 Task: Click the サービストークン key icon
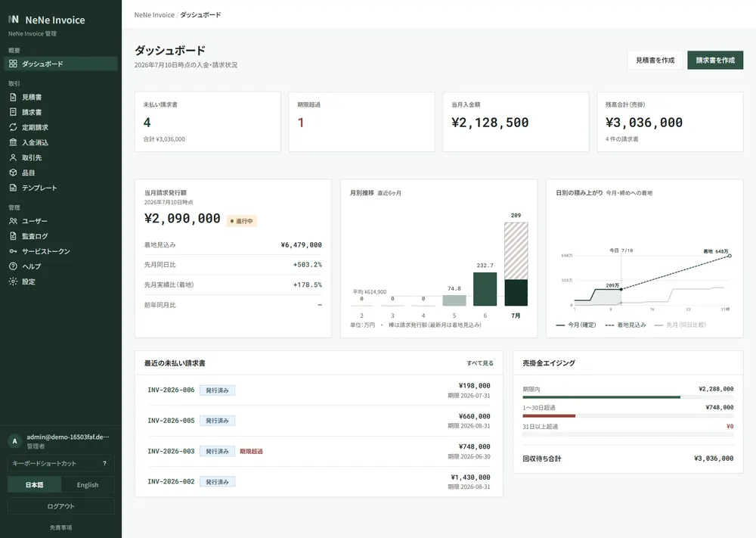13,251
